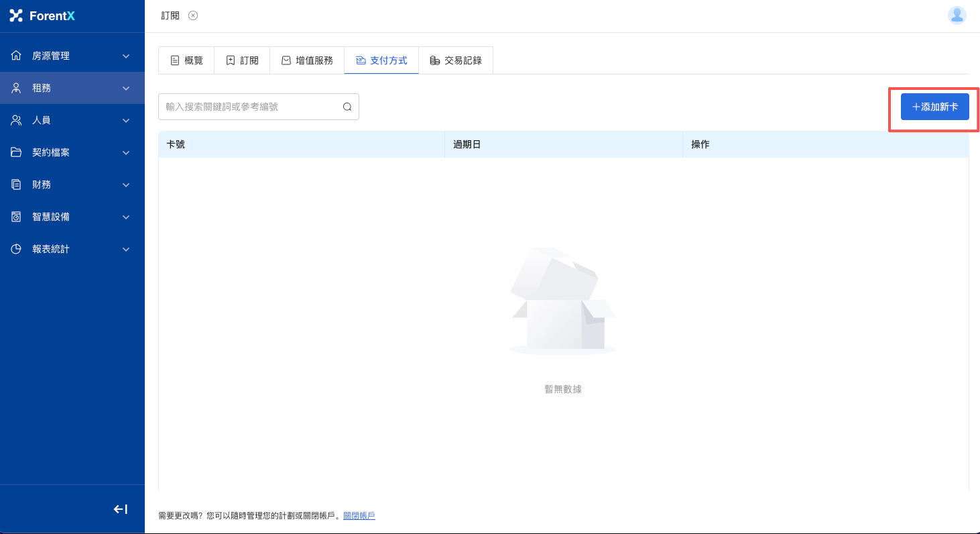Open the 交易記錄 tab
This screenshot has height=534, width=980.
click(x=456, y=60)
